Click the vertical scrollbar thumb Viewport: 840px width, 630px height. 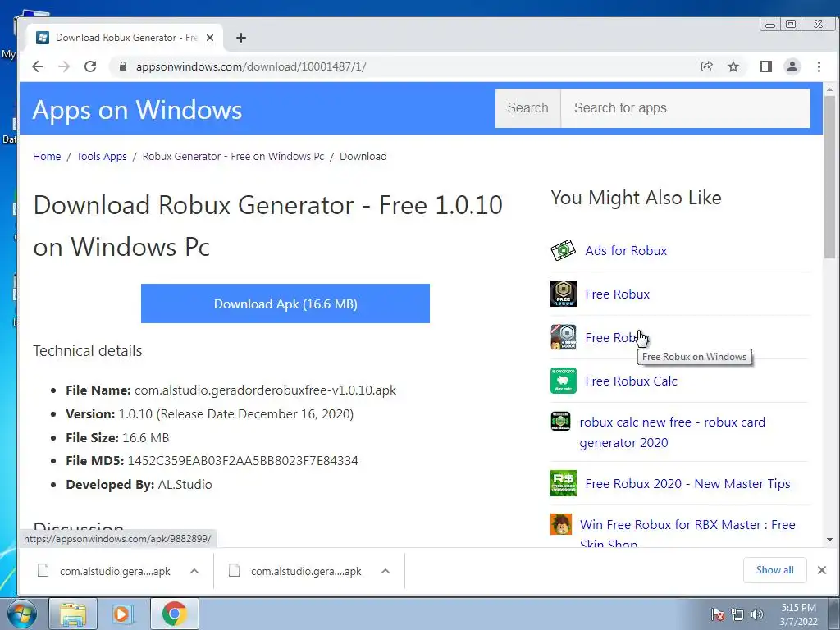click(x=829, y=177)
